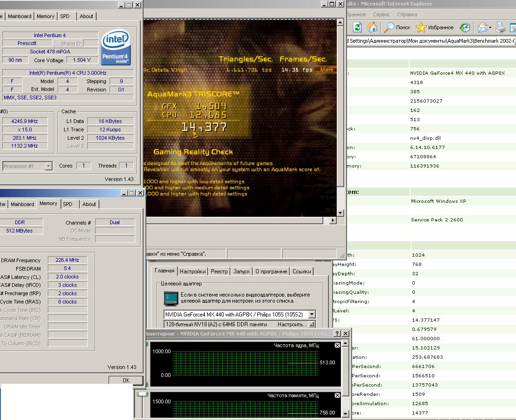Viewport: 516px width, 420px height.
Task: Open Избранное (Favorites) star in Internet Explorer
Action: (x=434, y=27)
